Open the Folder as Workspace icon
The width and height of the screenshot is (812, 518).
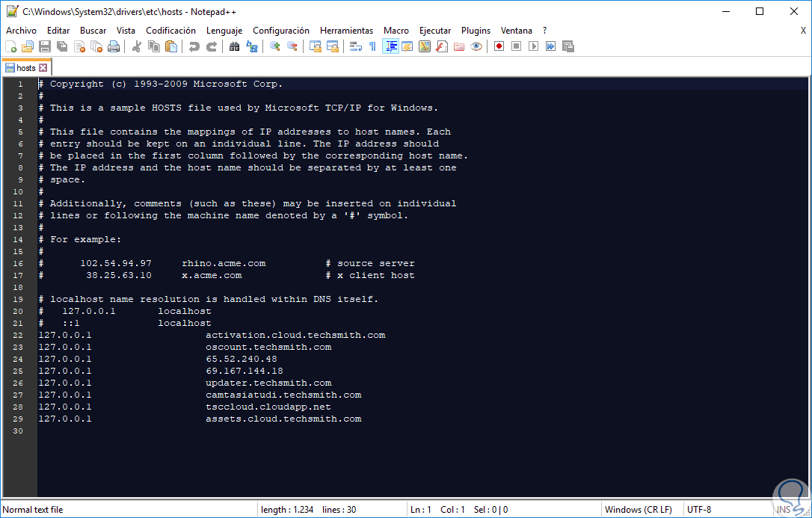point(459,46)
